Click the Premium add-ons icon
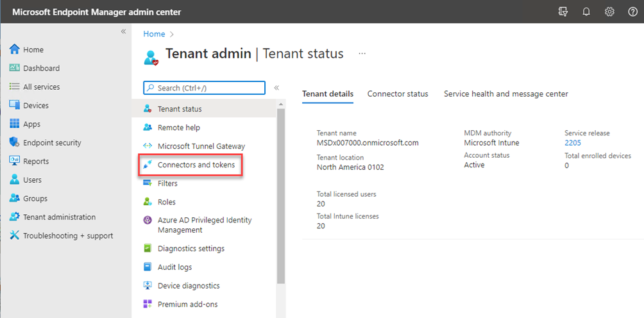 pyautogui.click(x=148, y=305)
